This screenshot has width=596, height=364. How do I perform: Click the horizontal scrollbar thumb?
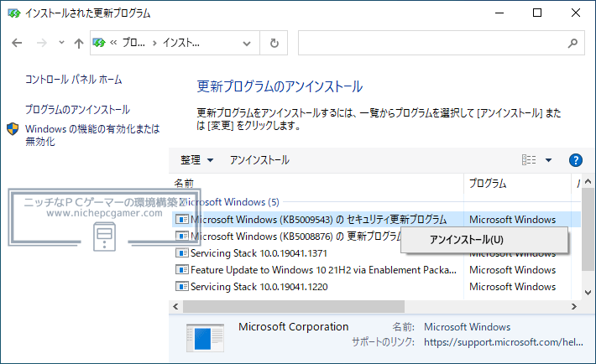(294, 306)
